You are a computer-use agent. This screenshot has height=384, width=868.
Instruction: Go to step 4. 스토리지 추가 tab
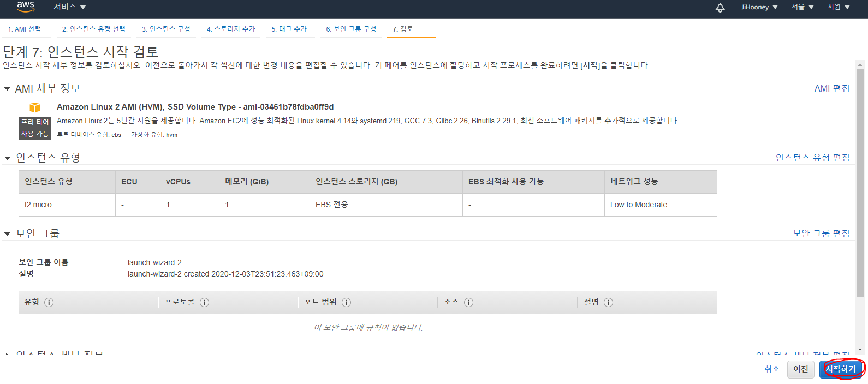(x=231, y=29)
